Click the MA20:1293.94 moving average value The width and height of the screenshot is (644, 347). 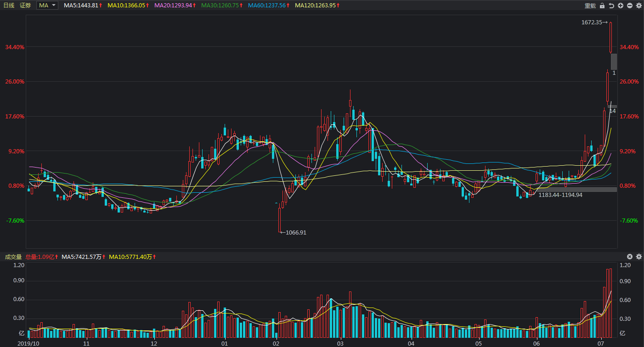[173, 6]
